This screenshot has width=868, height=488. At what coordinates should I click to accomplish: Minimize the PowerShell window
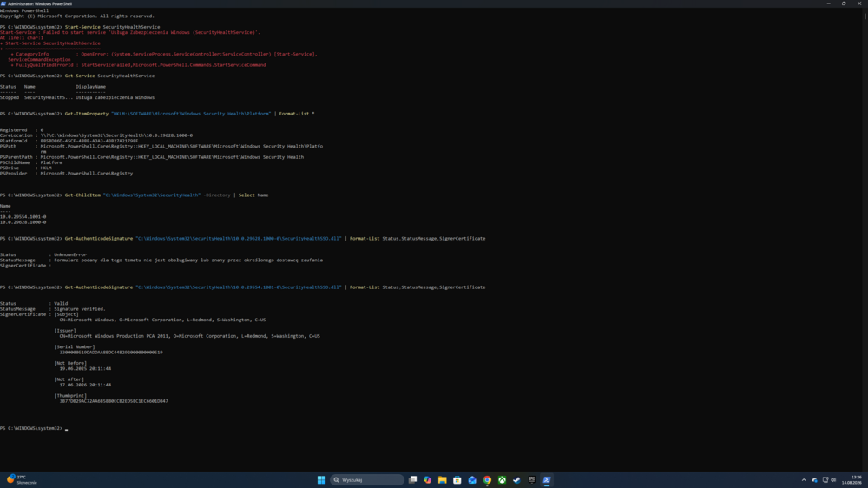point(828,3)
